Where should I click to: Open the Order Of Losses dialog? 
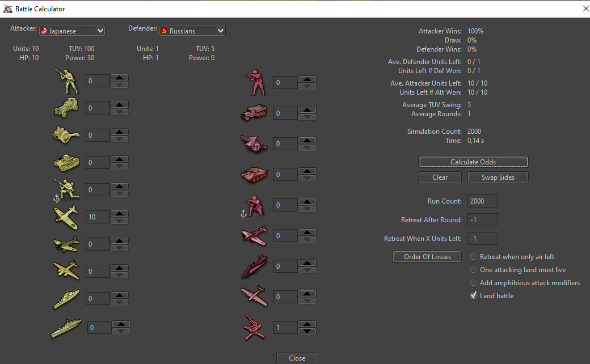(x=427, y=257)
